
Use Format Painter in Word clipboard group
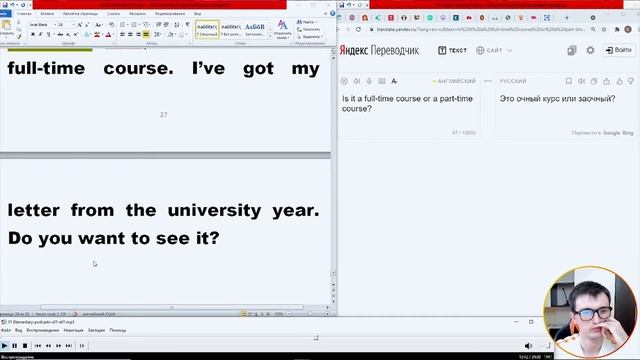point(19,37)
